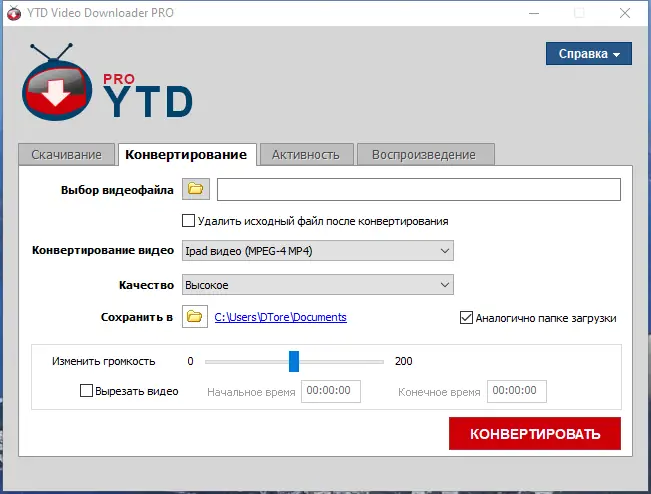The image size is (651, 494).
Task: Enable Удалить исходный файл после конвертирования checkbox
Action: point(188,220)
